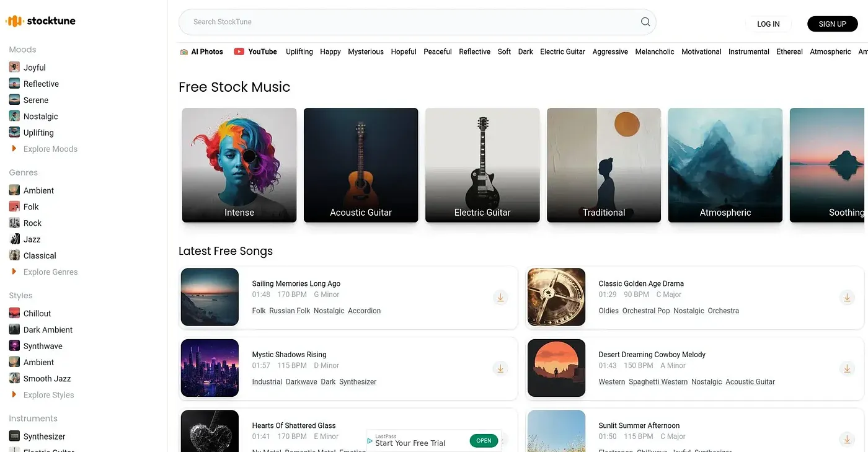Click the AI Photos camera icon
This screenshot has height=452, width=868.
coord(184,52)
